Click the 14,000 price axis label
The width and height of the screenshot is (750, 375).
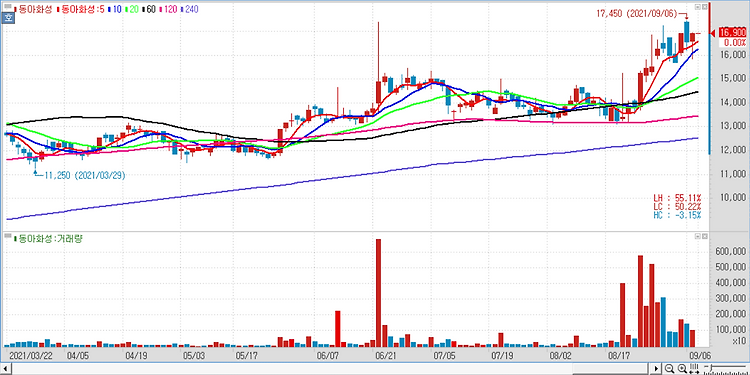pos(733,102)
